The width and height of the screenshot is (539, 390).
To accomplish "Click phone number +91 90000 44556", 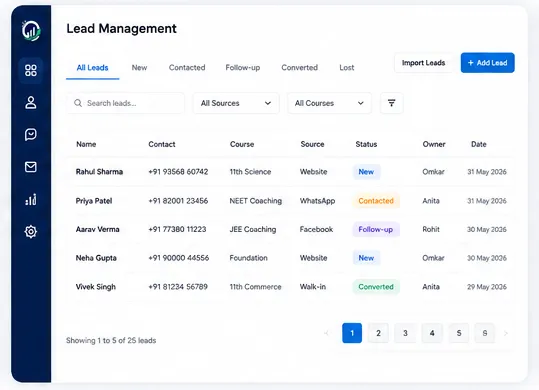I will point(179,258).
